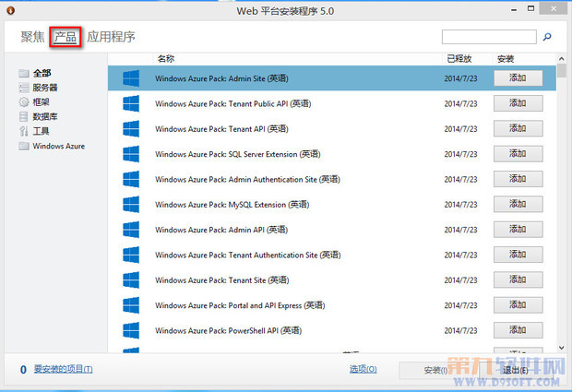Image resolution: width=572 pixels, height=392 pixels.
Task: Add Windows Azure Pack: Admin Site
Action: coord(518,78)
